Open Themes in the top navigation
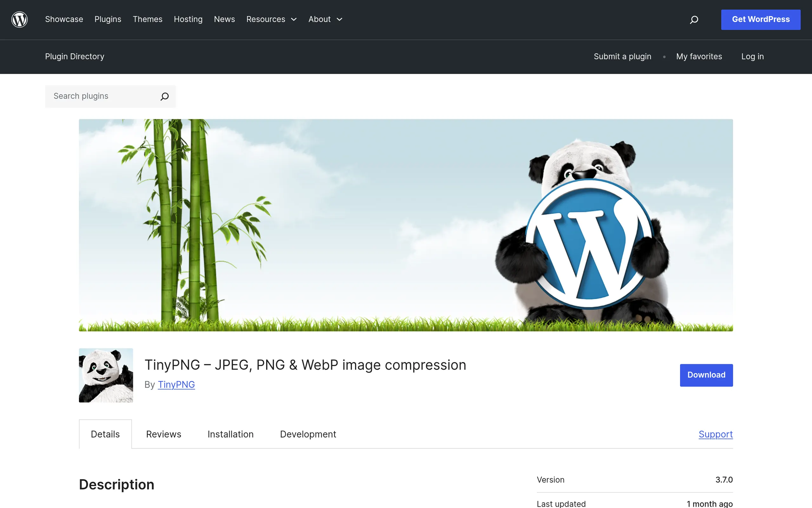 coord(147,19)
